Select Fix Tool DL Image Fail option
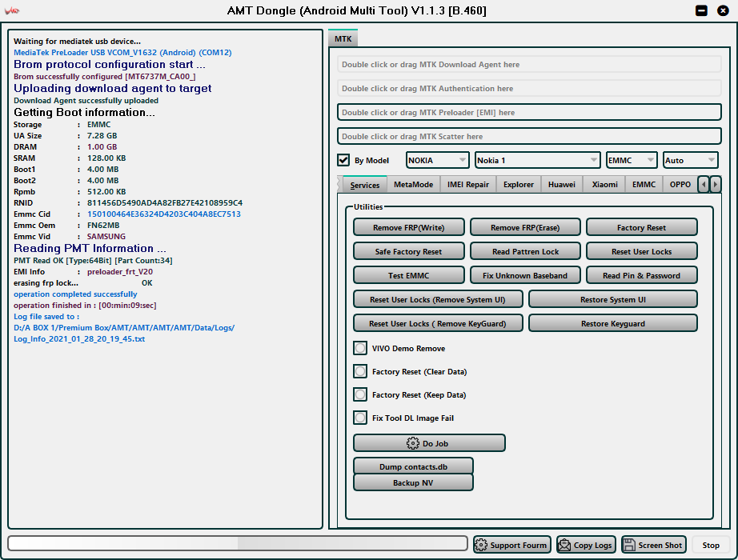The width and height of the screenshot is (738, 560). click(x=360, y=418)
